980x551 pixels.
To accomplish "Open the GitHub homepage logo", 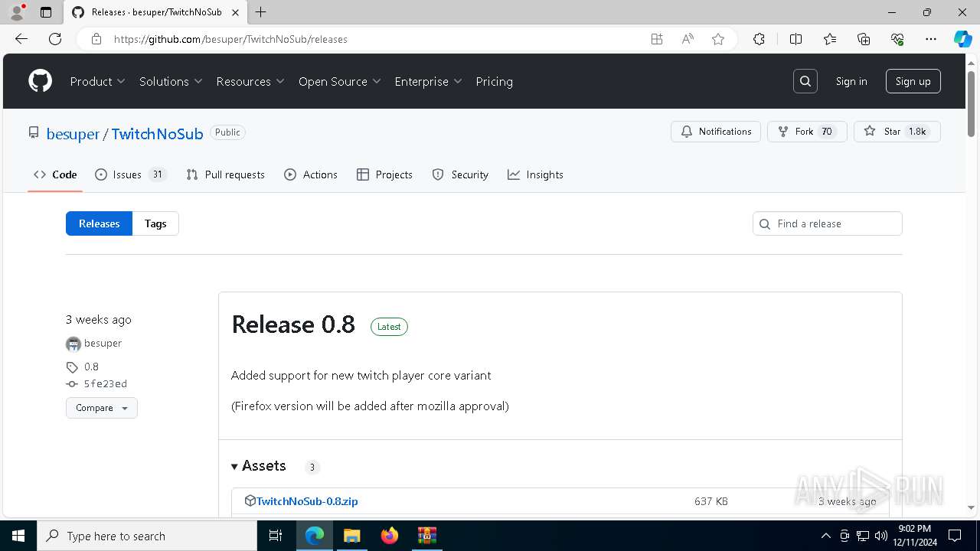I will click(x=41, y=81).
